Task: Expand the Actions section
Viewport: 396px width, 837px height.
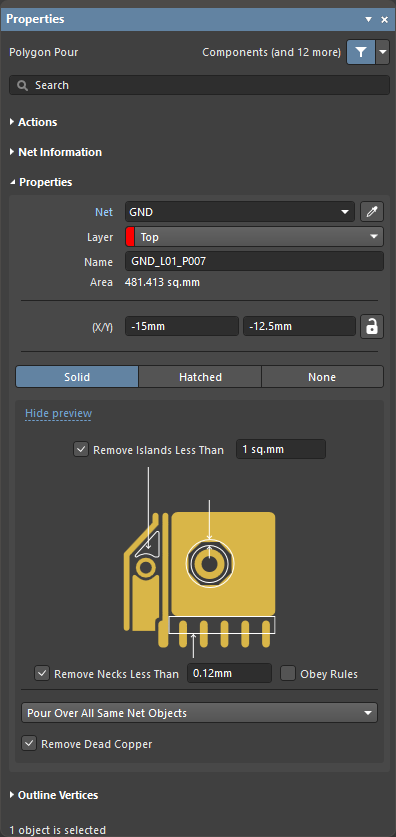Action: click(x=34, y=122)
